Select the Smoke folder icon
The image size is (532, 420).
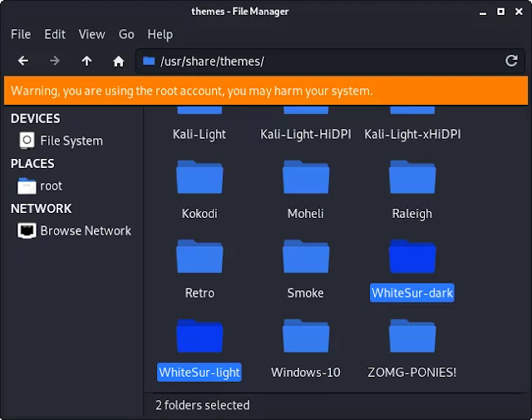click(306, 256)
